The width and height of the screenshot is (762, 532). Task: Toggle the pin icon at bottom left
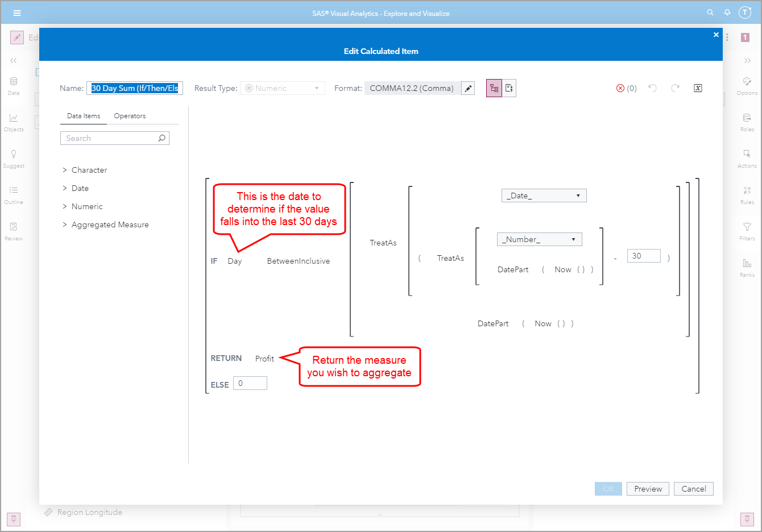13,519
